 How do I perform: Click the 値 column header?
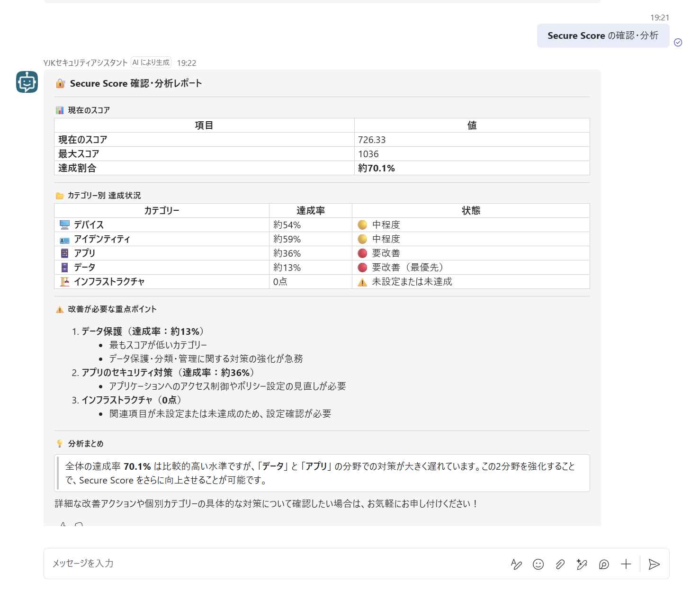[472, 125]
